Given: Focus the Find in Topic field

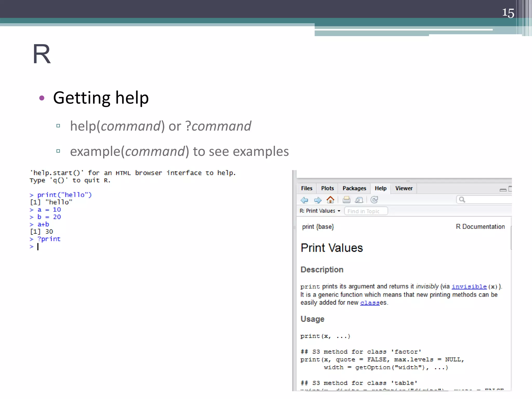Looking at the screenshot, I should [366, 211].
